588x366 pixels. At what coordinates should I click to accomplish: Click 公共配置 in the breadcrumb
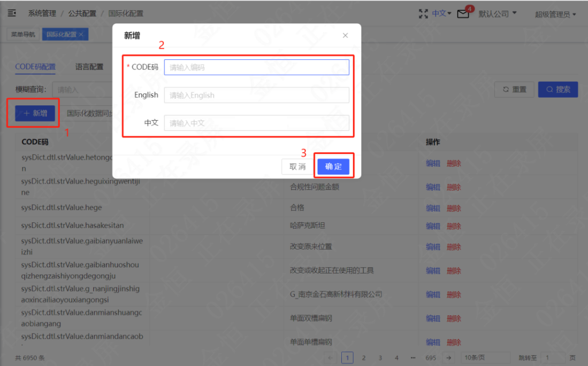click(x=82, y=13)
